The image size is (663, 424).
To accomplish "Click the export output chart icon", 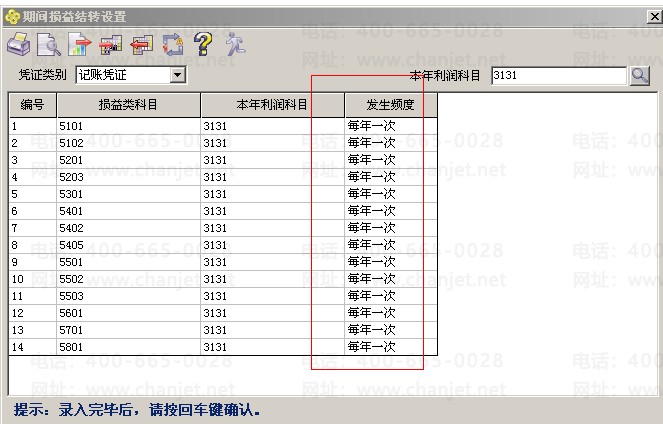I will [x=80, y=44].
